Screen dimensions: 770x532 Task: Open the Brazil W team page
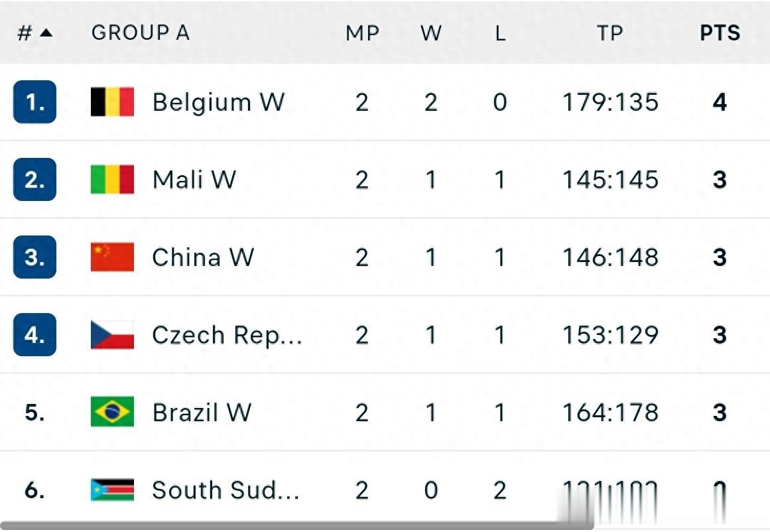pyautogui.click(x=202, y=413)
